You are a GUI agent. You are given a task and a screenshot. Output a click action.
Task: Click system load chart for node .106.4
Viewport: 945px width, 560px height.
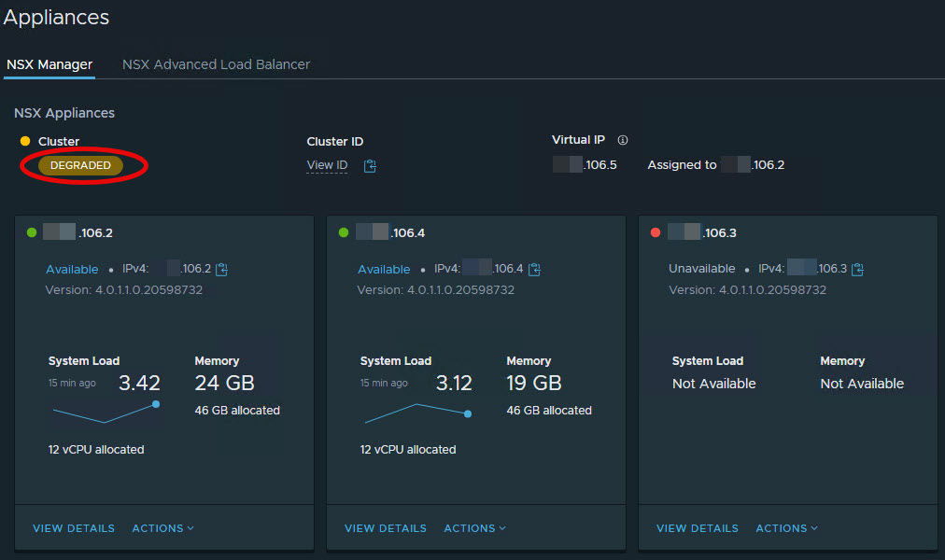click(x=417, y=413)
